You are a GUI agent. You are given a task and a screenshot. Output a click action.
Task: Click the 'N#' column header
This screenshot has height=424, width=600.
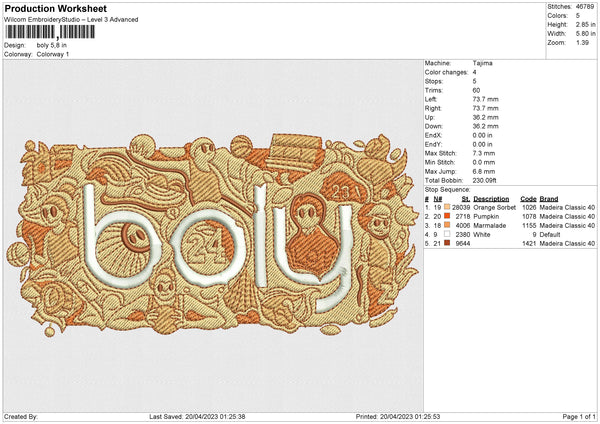(438, 199)
